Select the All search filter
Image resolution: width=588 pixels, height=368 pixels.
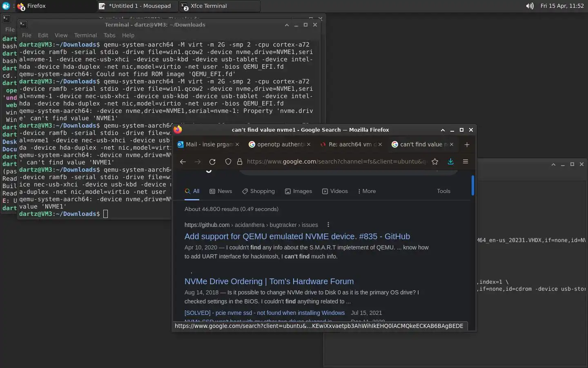pos(192,191)
